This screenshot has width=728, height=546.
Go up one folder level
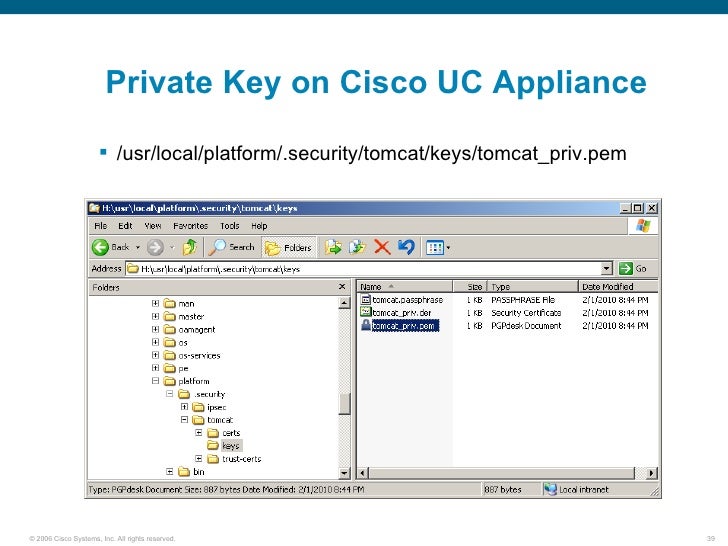(189, 247)
